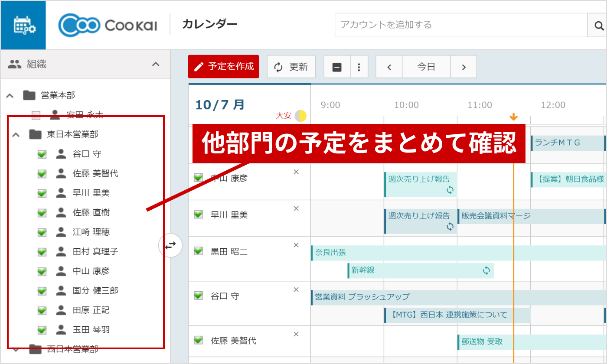Open the ランチMTG event
The width and height of the screenshot is (607, 364).
[x=568, y=143]
